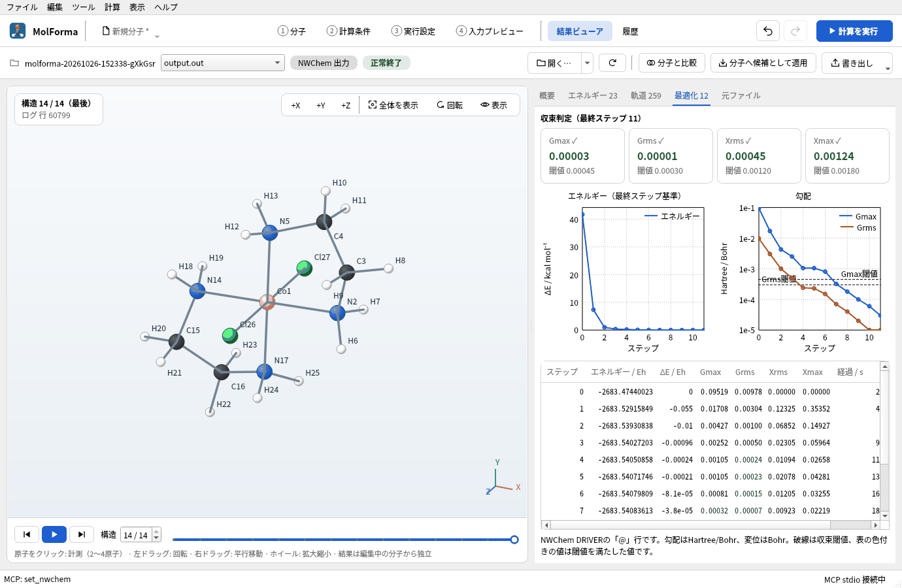Toggle rotation with 回転 button
This screenshot has height=588, width=902.
(450, 105)
